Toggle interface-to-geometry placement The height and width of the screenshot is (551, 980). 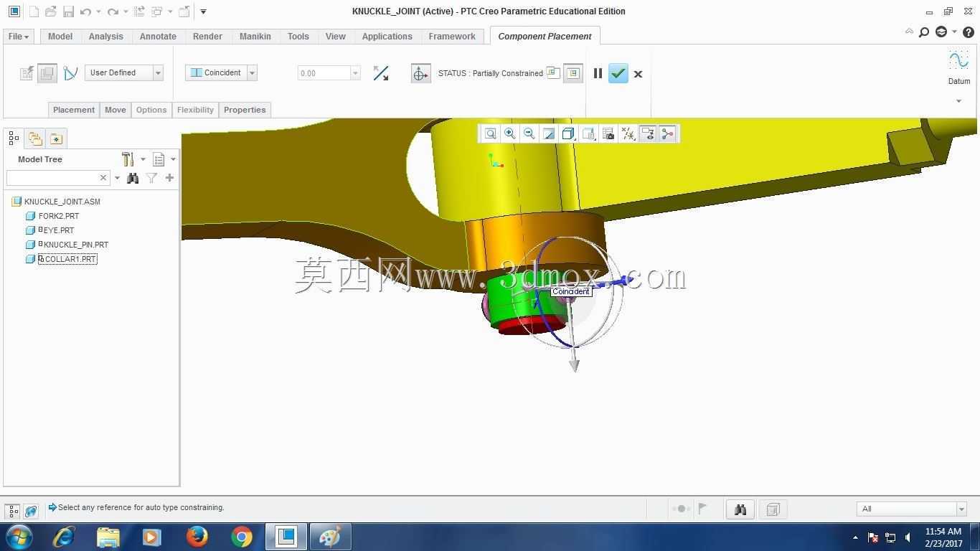coord(27,73)
